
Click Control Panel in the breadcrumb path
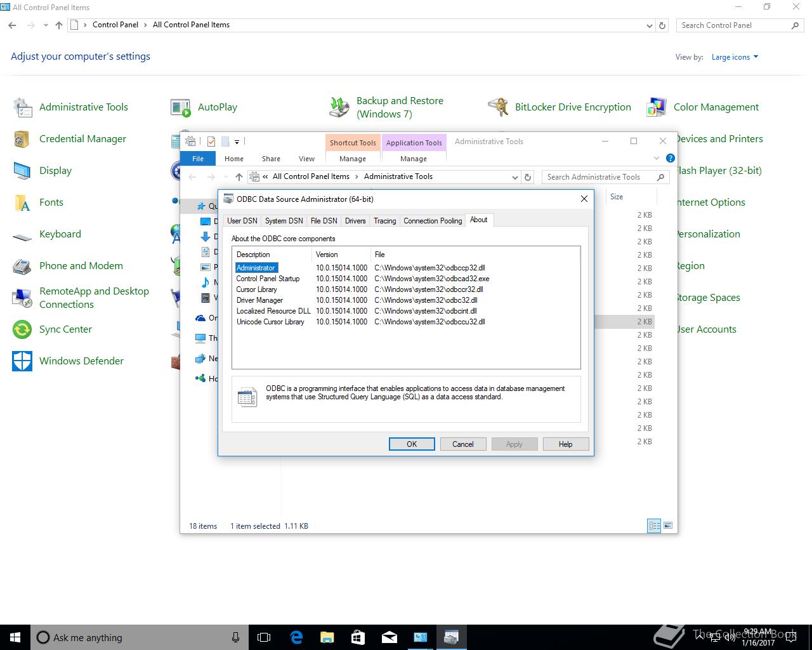pyautogui.click(x=115, y=25)
